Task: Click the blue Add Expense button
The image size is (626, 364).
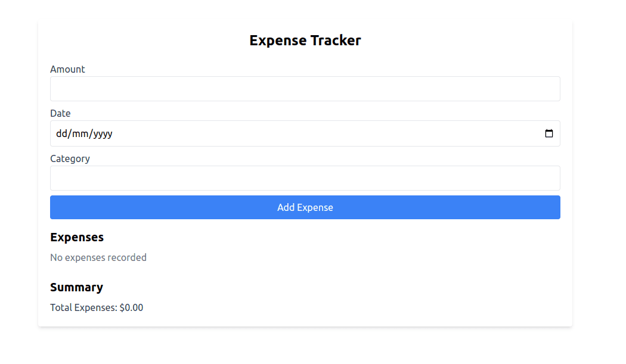Action: tap(305, 207)
